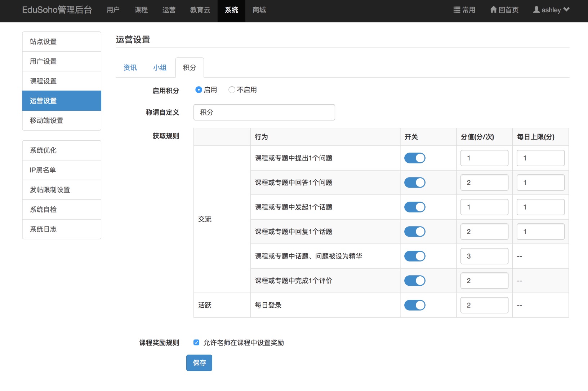Viewport: 588px width, 391px height.
Task: Click the user avatar icon beside ashley
Action: tap(536, 10)
